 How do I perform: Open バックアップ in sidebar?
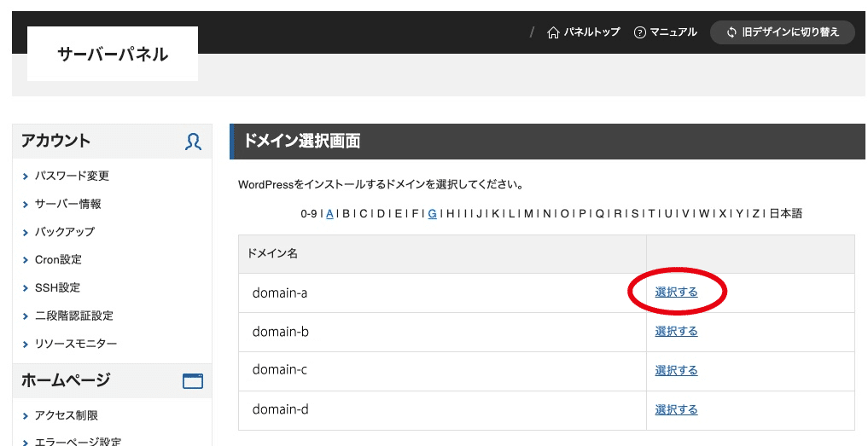click(x=65, y=232)
